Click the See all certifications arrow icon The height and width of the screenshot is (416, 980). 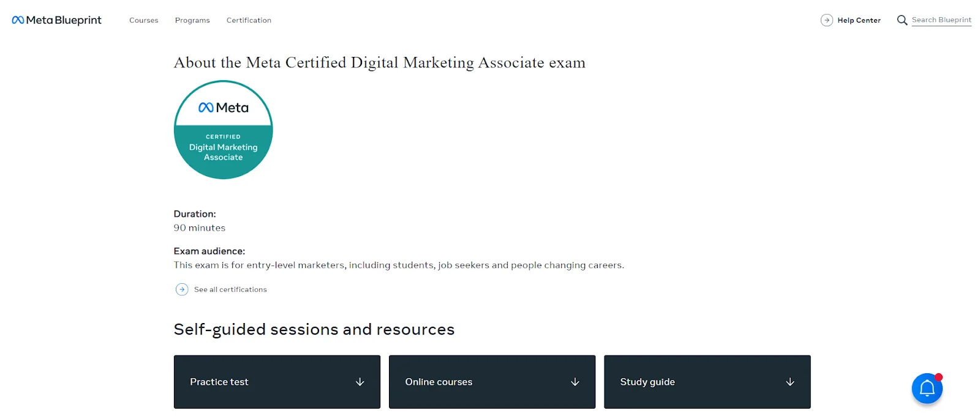(x=182, y=289)
